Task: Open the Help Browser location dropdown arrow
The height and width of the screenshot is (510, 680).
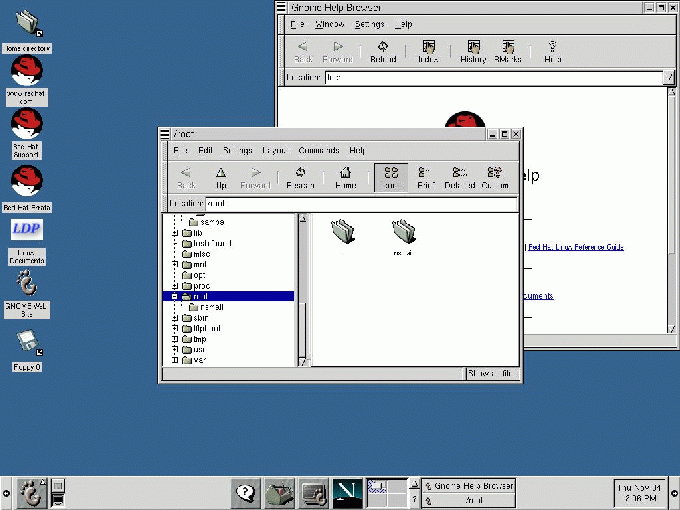Action: coord(669,77)
